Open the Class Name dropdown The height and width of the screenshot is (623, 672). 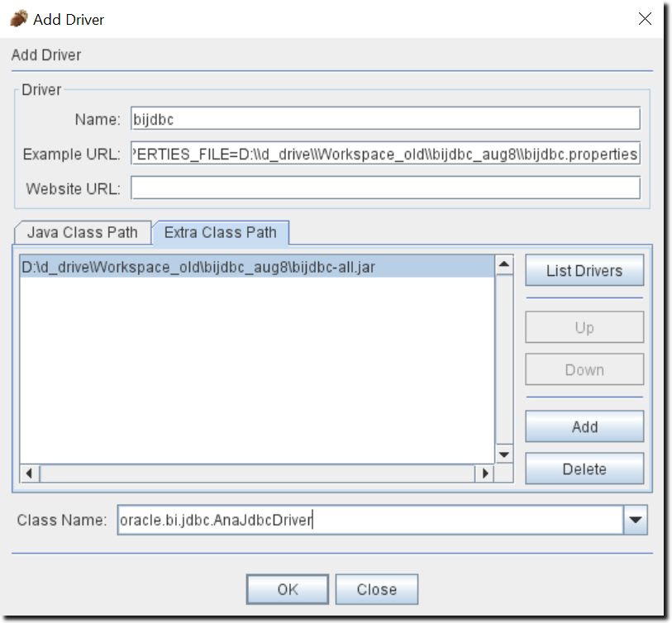(x=634, y=520)
